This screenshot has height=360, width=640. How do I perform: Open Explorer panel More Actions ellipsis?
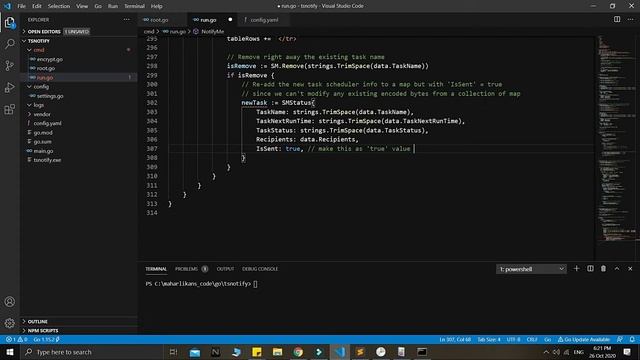pos(127,19)
